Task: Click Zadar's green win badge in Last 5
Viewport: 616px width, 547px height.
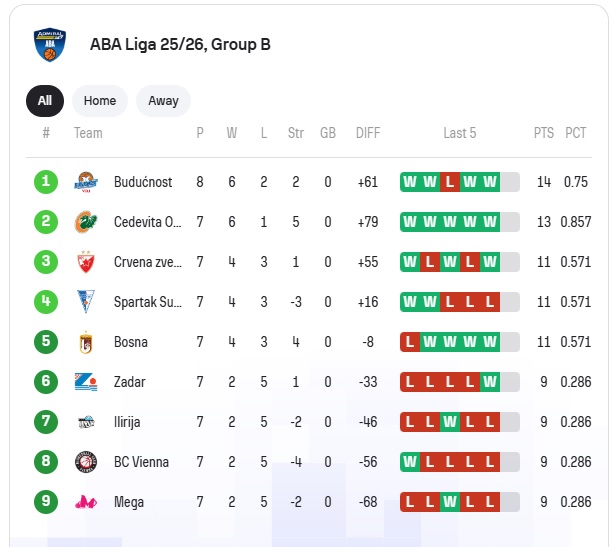Action: coord(489,382)
